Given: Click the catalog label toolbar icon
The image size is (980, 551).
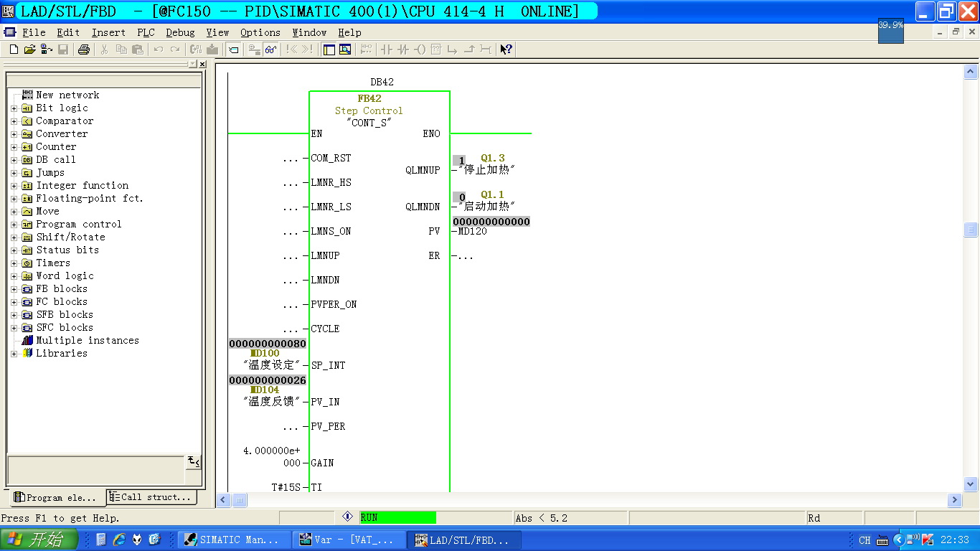Looking at the screenshot, I should [x=233, y=50].
